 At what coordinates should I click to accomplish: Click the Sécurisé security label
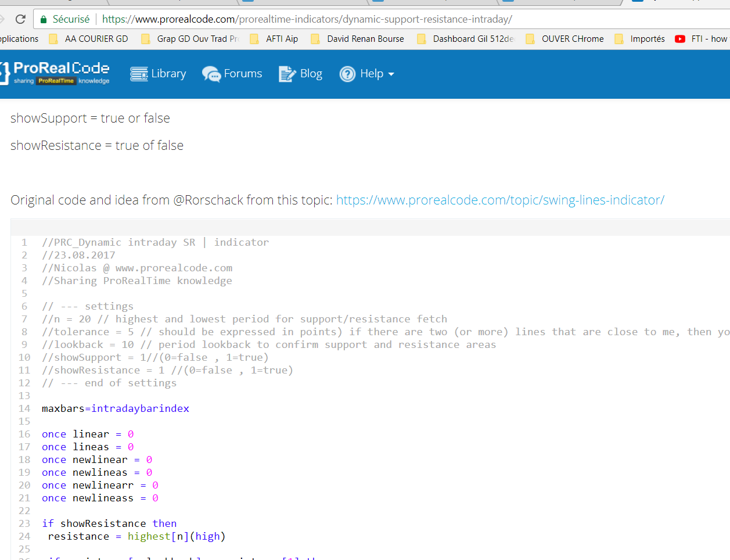[71, 19]
